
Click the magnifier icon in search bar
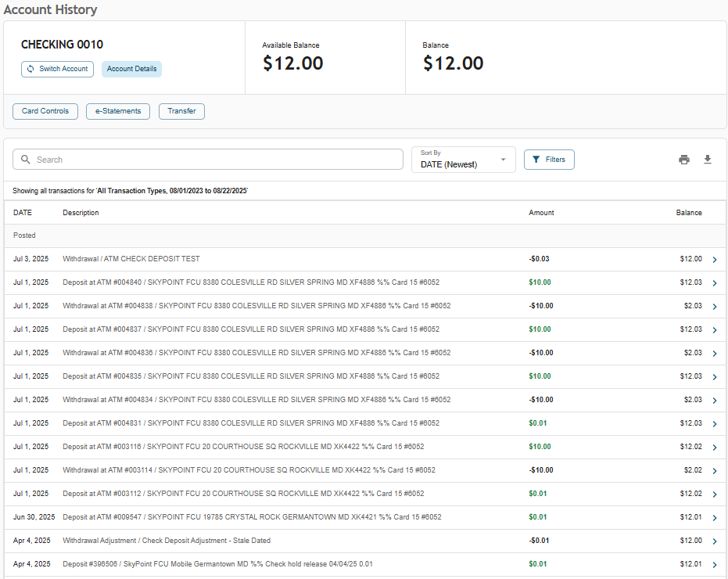(26, 160)
